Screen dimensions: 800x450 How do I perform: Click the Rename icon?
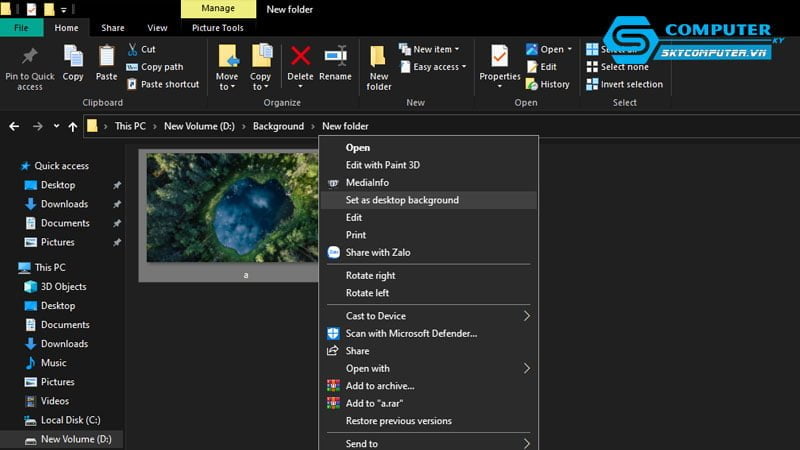coord(335,56)
